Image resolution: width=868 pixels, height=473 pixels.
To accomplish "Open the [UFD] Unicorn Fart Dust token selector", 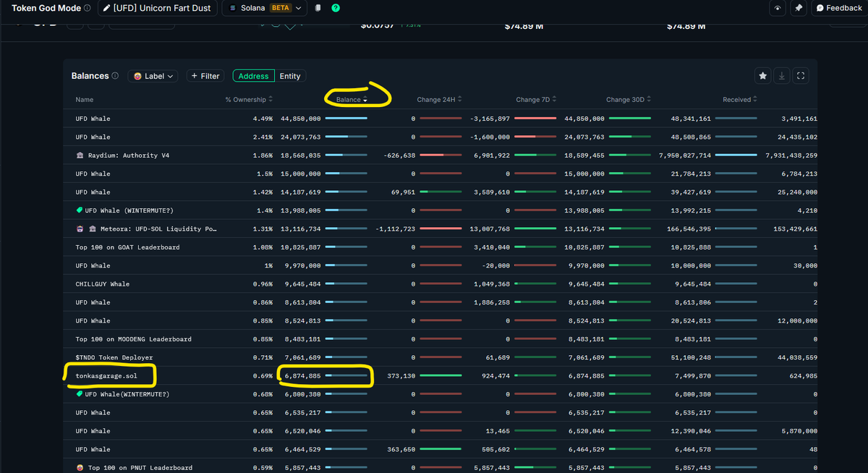I will click(157, 8).
